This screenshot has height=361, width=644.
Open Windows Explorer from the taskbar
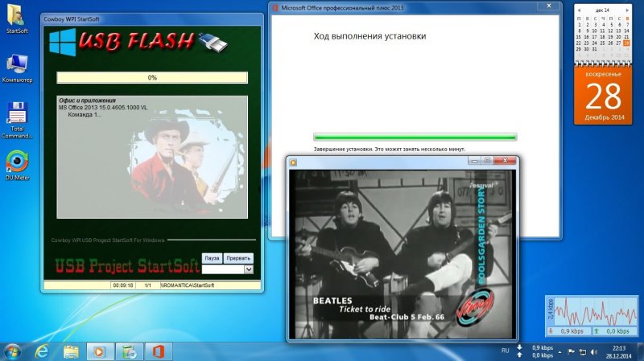pos(71,351)
